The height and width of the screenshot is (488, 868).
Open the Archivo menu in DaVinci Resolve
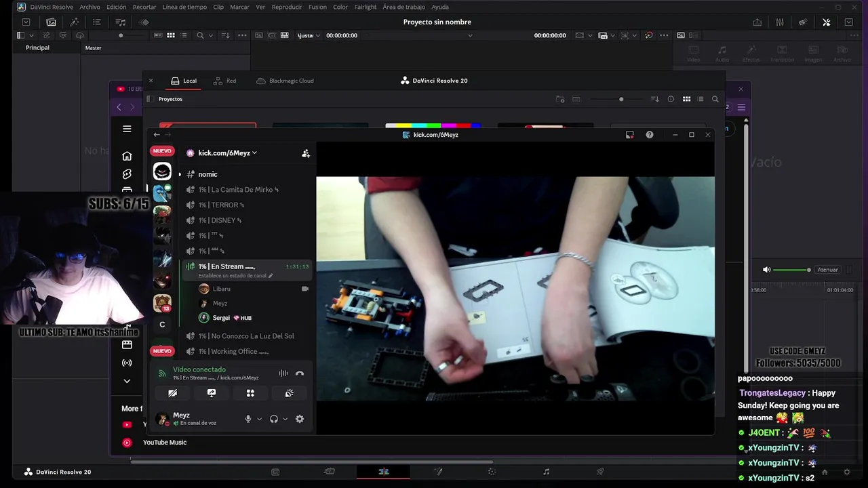click(90, 7)
